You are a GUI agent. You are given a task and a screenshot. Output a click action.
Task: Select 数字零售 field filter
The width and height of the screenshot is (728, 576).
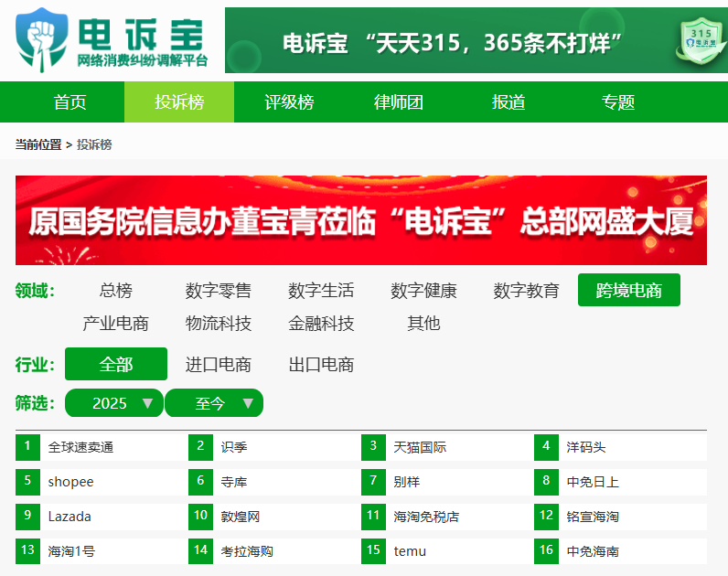click(219, 291)
